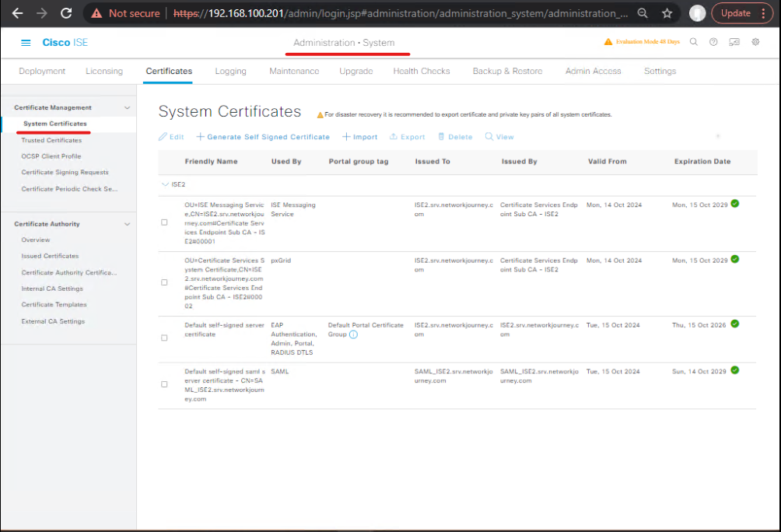This screenshot has height=532, width=781.
Task: Select System Certificates in the sidebar
Action: pos(54,124)
